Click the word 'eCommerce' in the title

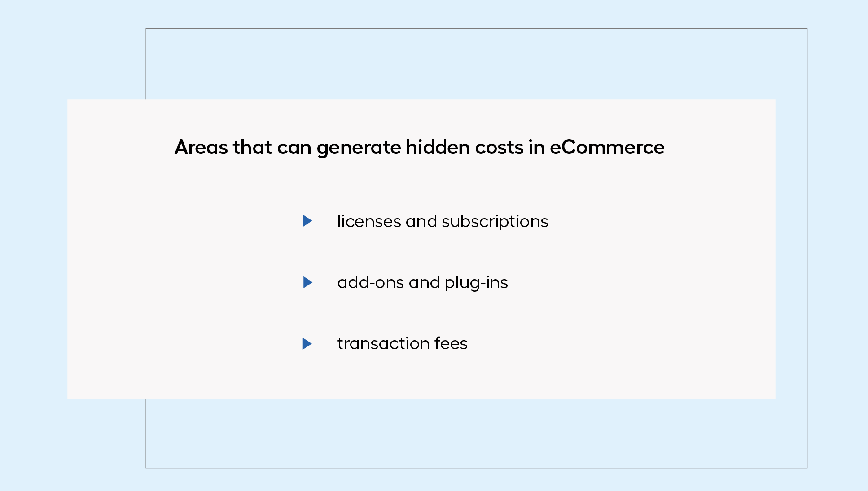coord(607,147)
